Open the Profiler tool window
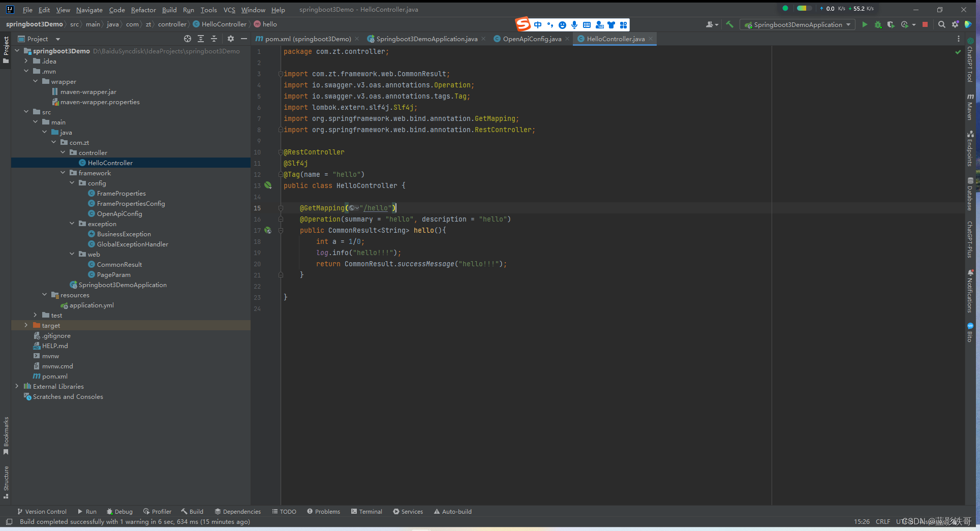 point(157,512)
